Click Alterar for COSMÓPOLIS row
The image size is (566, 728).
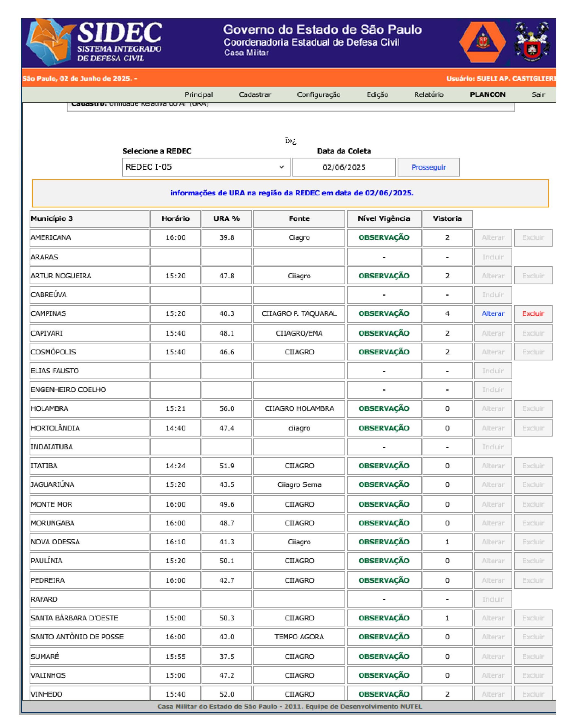(493, 352)
